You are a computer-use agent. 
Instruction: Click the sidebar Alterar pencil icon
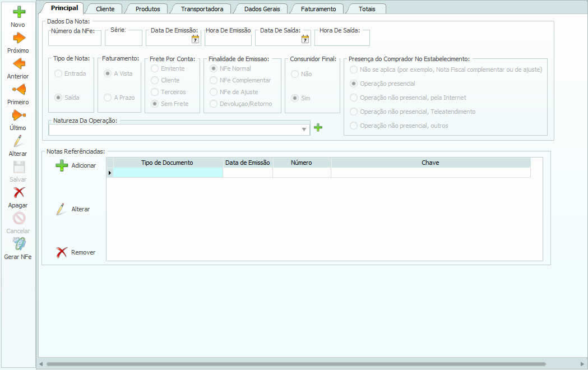[x=18, y=141]
